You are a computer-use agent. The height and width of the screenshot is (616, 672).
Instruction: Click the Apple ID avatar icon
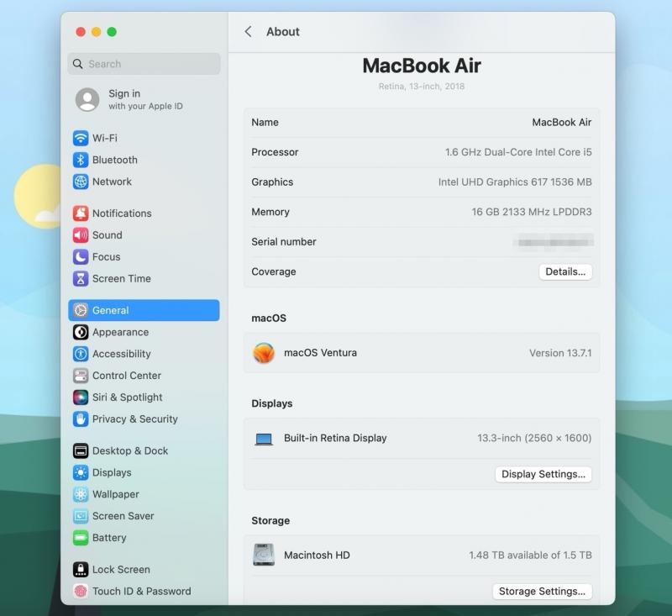click(x=87, y=100)
